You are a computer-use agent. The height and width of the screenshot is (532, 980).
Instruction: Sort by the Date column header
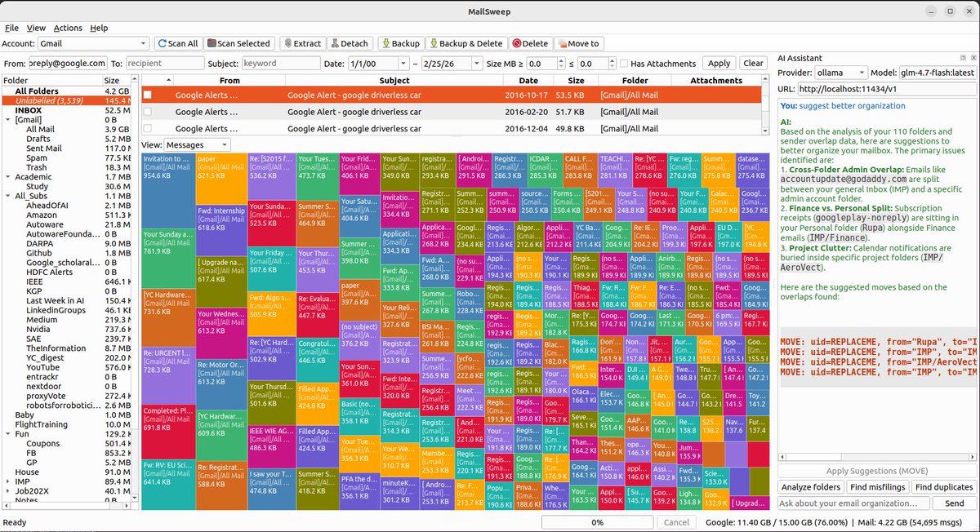pos(528,80)
